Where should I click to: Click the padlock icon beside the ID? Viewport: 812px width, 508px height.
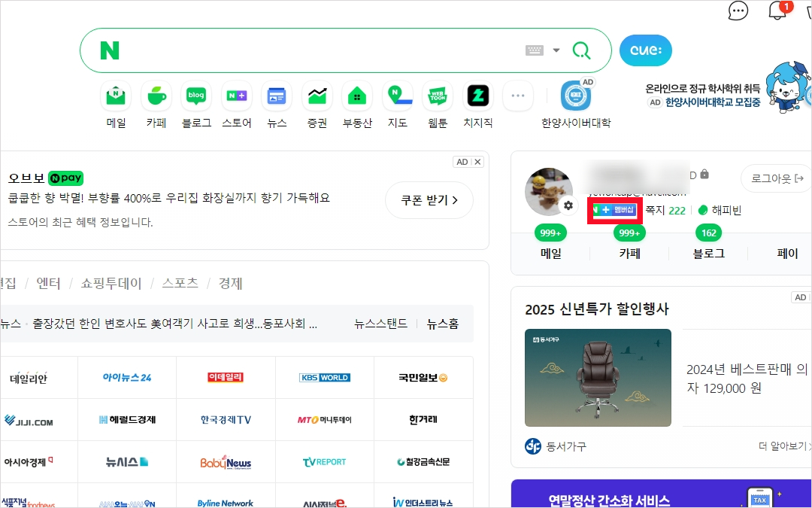[704, 175]
